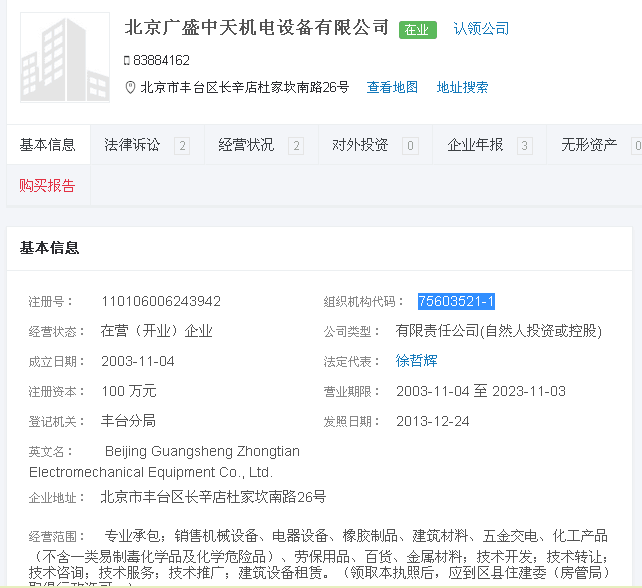Click the highlighted organization code 75603521-1
The width and height of the screenshot is (642, 588).
[x=456, y=302]
